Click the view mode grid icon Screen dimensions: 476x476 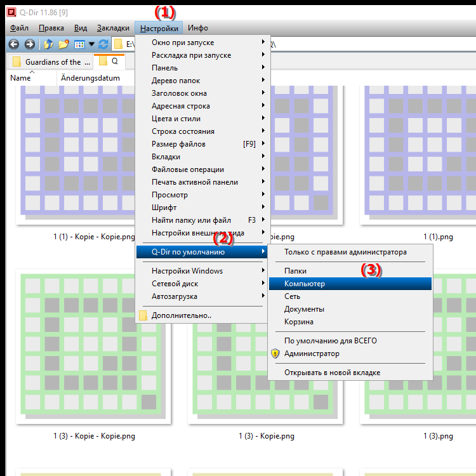pos(79,44)
